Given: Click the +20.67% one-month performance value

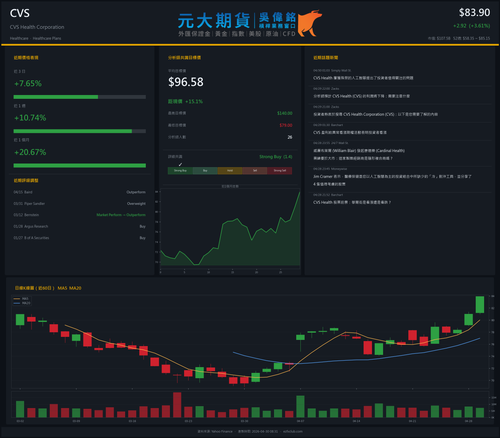Looking at the screenshot, I should click(30, 152).
